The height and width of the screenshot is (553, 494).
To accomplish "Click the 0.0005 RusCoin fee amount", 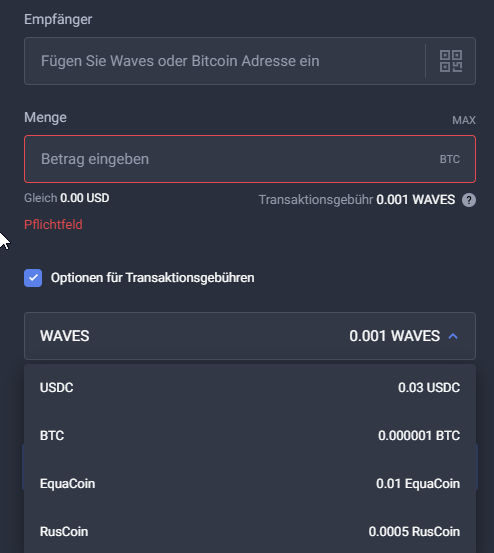I will point(414,531).
